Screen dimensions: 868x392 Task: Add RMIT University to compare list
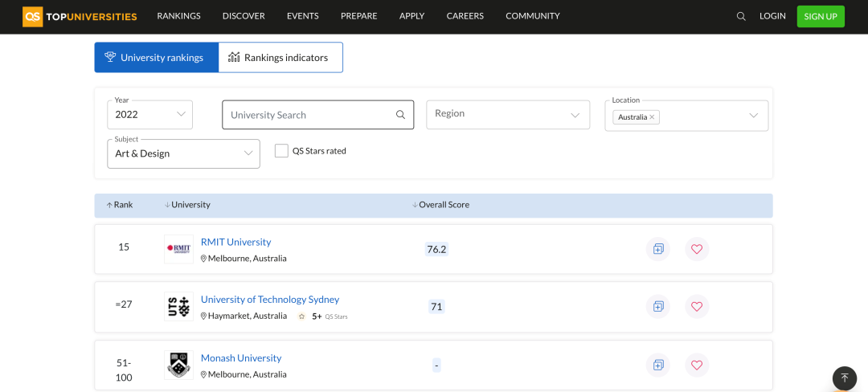658,249
